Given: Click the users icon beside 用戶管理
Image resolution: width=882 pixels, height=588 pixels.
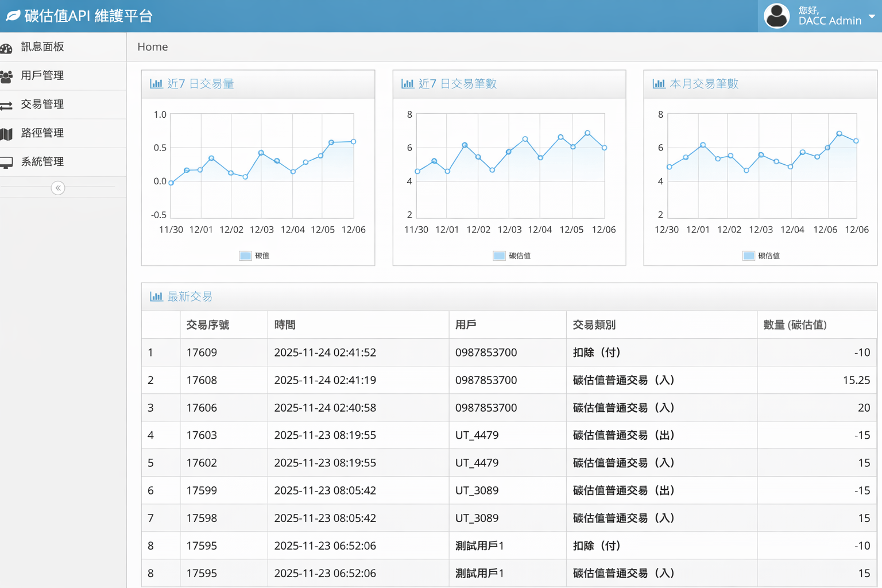Looking at the screenshot, I should point(6,76).
